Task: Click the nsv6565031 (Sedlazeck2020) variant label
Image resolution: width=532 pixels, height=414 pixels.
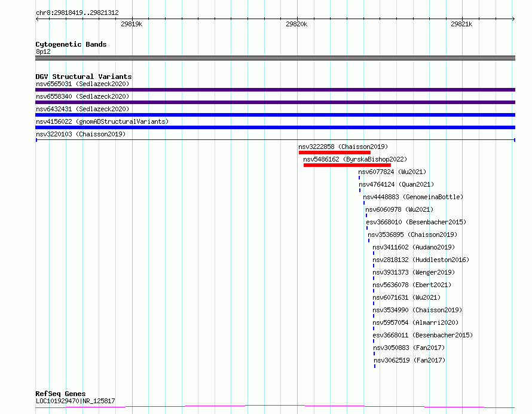Action: pos(82,84)
